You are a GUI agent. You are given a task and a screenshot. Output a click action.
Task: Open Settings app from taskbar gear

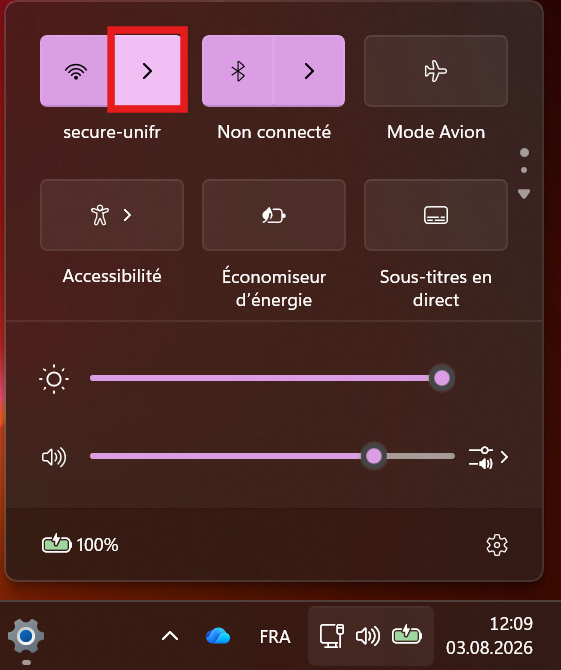[26, 636]
